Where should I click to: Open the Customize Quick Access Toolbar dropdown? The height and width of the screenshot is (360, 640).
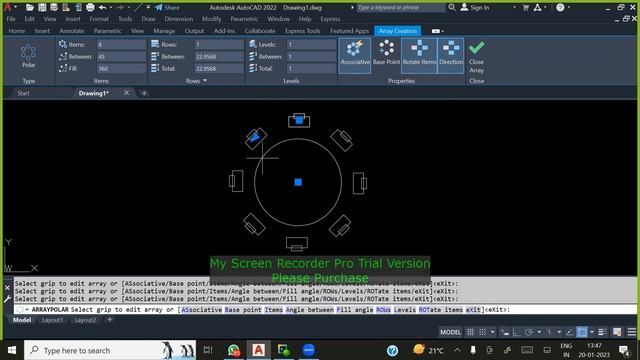(x=148, y=7)
